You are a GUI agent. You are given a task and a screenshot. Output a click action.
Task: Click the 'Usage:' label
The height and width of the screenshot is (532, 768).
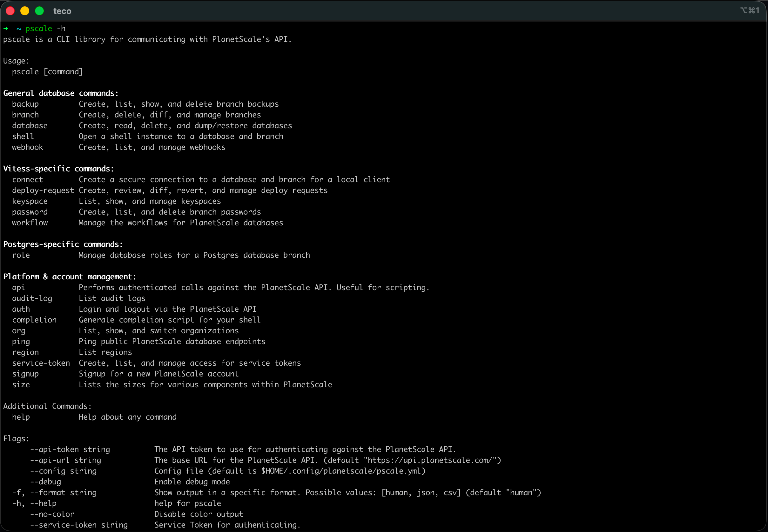(x=16, y=61)
